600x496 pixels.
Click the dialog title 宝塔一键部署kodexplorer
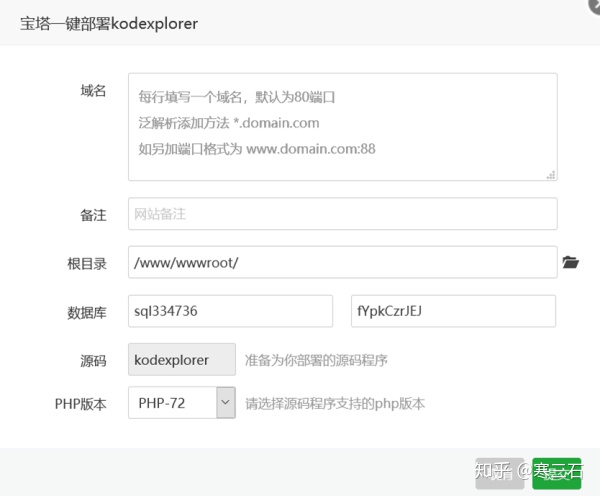[x=109, y=24]
